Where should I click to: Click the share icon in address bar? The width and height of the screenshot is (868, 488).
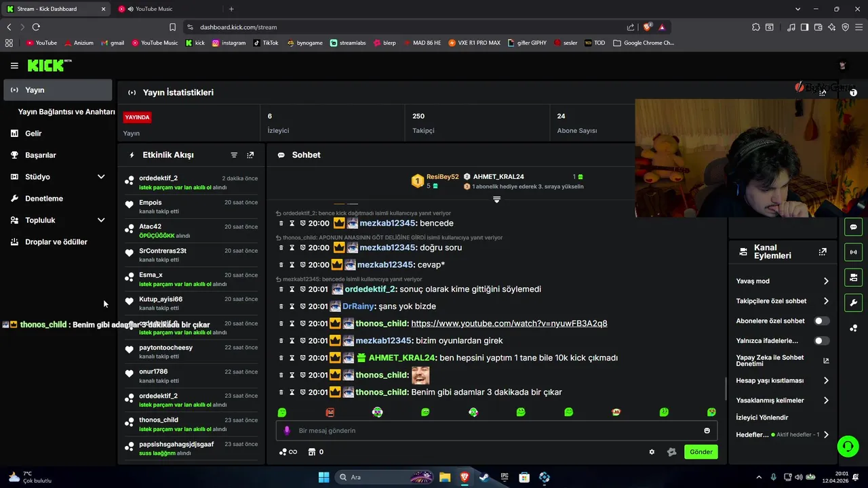631,27
